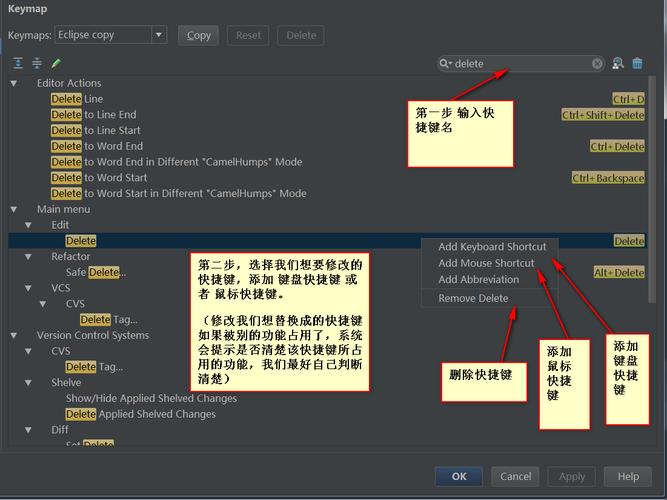The image size is (667, 500).
Task: Collapse the Refactor node
Action: [28, 257]
